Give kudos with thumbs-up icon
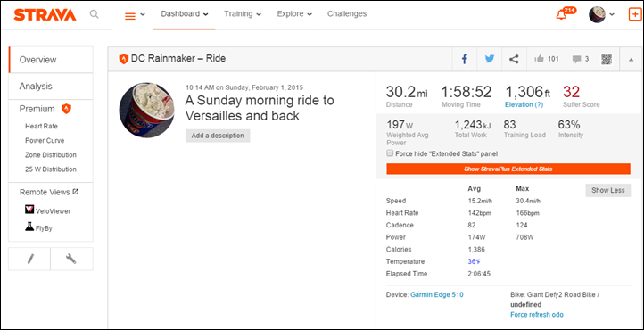The height and width of the screenshot is (330, 644). point(539,59)
